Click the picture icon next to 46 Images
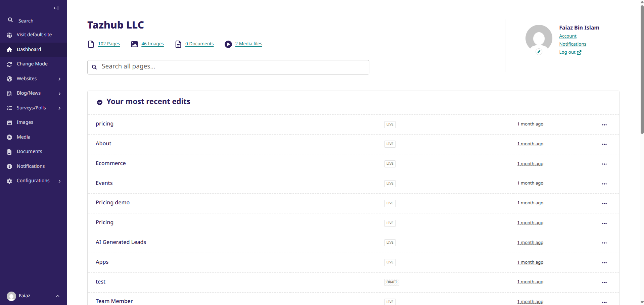644x305 pixels. (134, 44)
